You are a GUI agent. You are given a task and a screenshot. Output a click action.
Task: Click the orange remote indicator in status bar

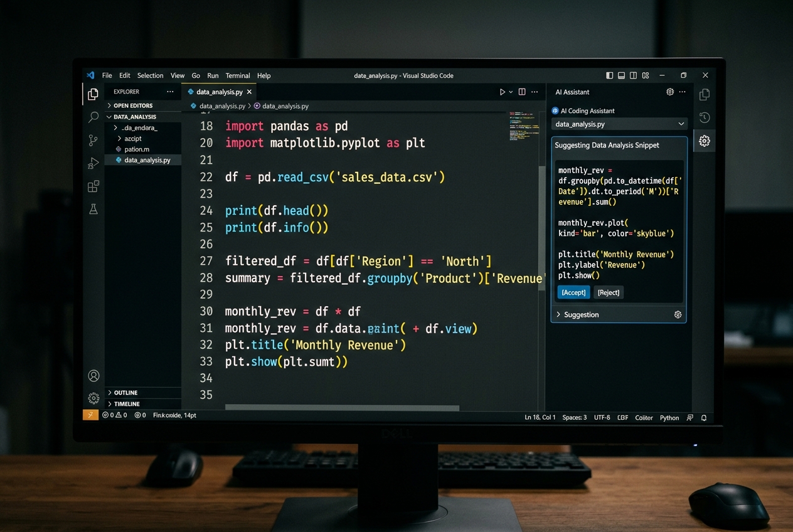point(90,415)
